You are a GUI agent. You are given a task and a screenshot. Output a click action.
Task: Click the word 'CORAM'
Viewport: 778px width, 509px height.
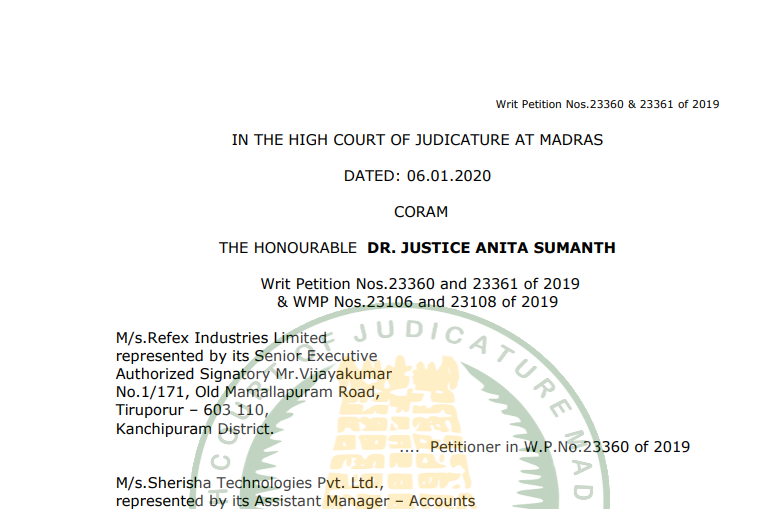click(421, 212)
